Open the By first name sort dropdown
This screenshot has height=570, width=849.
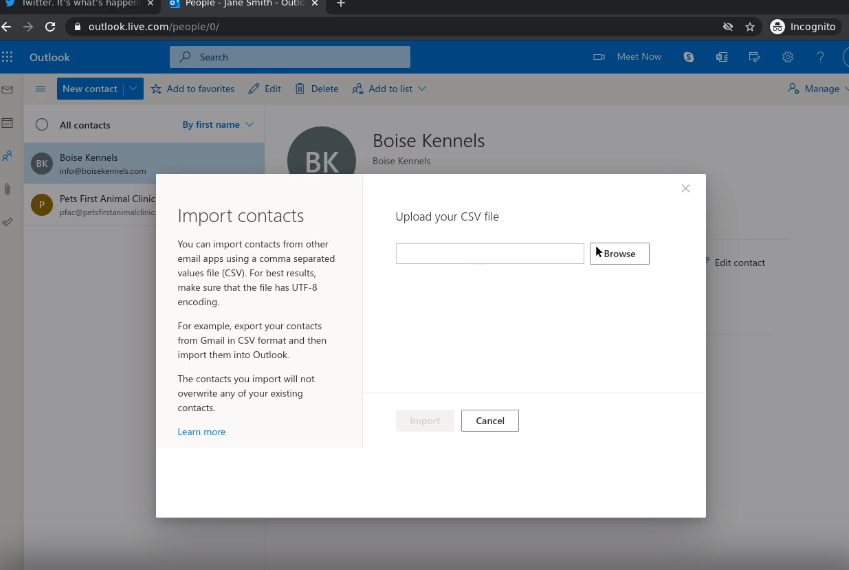coord(218,125)
